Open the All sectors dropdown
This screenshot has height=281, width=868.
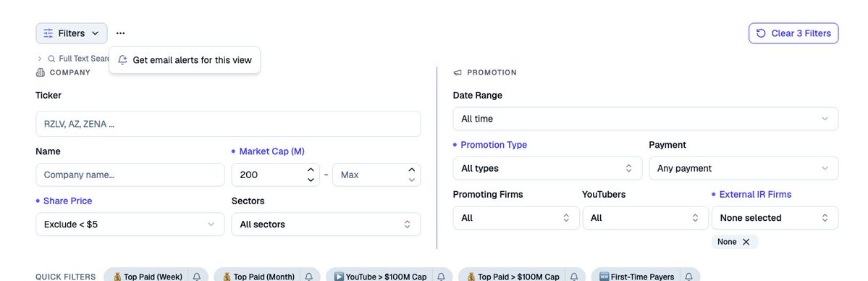[x=326, y=225]
